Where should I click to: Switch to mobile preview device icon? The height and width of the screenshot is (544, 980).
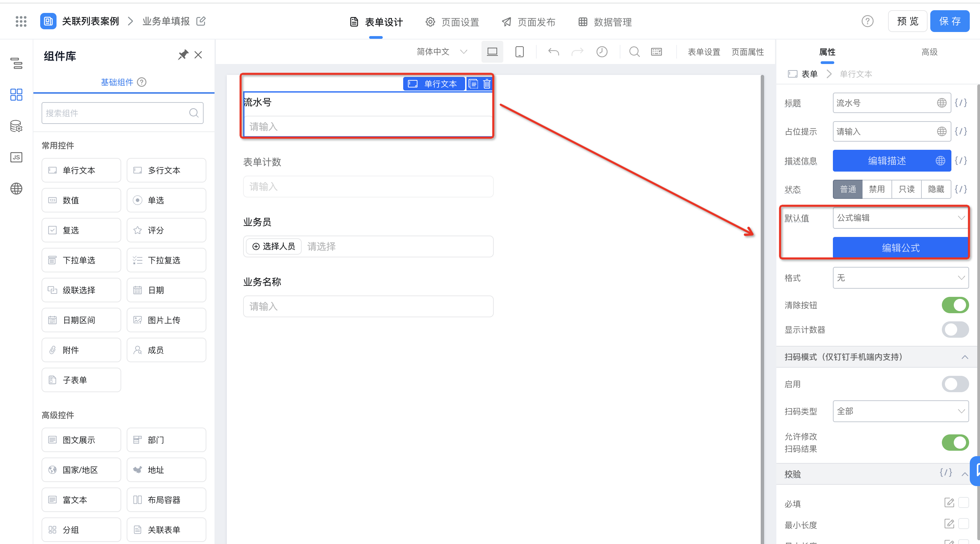[519, 52]
